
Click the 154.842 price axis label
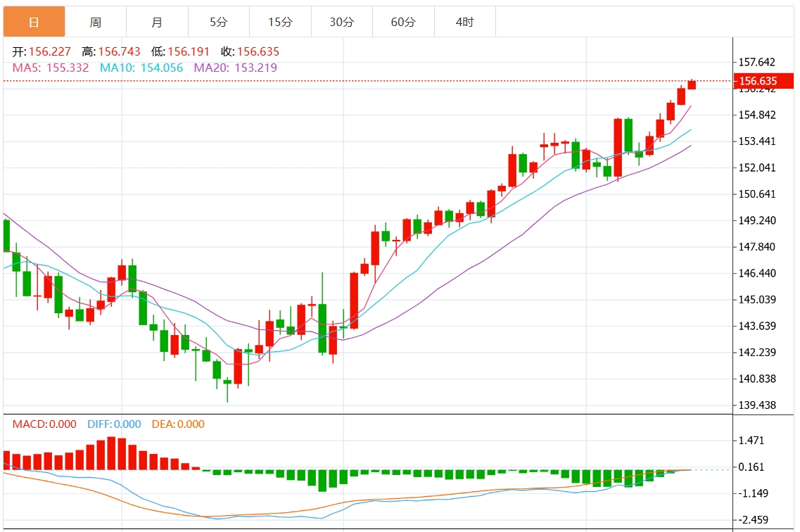[x=757, y=115]
